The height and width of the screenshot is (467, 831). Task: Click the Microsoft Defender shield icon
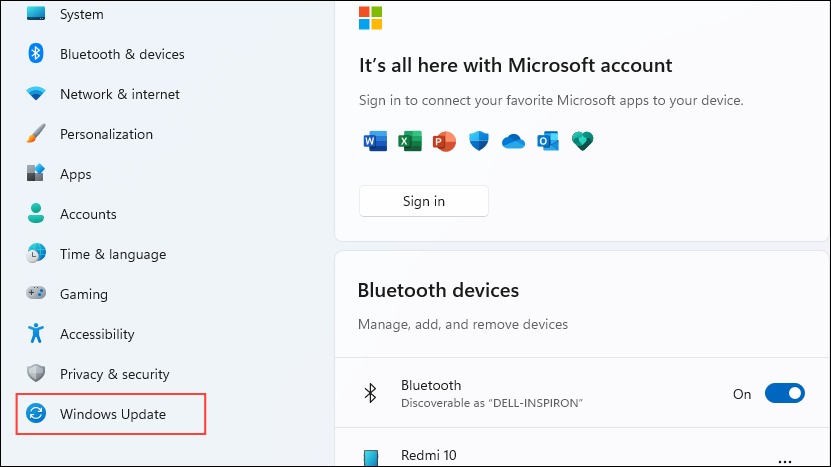479,141
